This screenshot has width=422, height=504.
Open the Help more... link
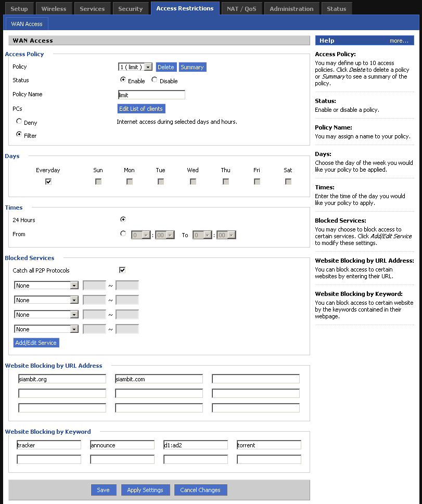coord(399,41)
